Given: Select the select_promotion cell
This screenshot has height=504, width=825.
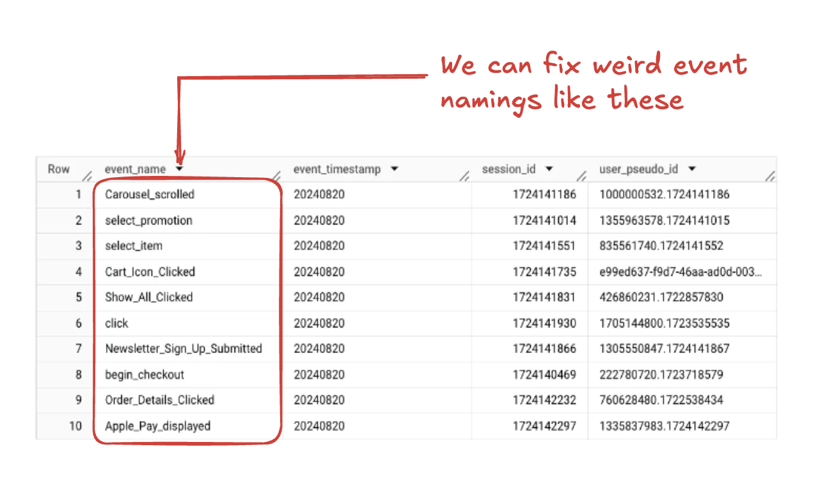Looking at the screenshot, I should [x=149, y=221].
